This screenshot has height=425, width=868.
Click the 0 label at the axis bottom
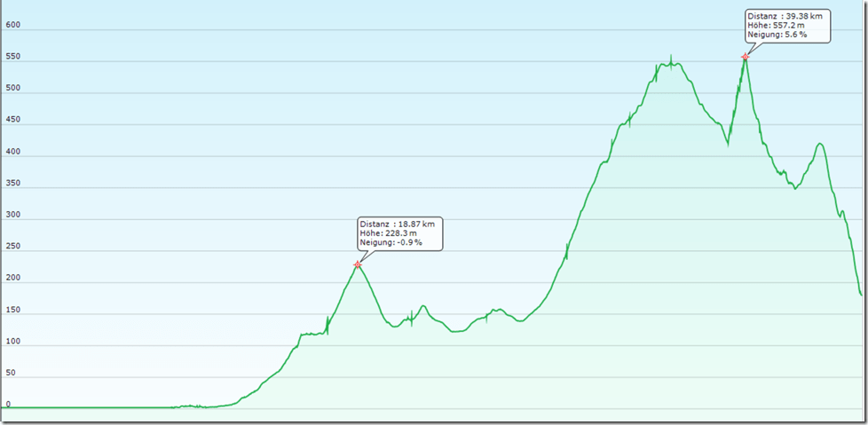[x=9, y=404]
